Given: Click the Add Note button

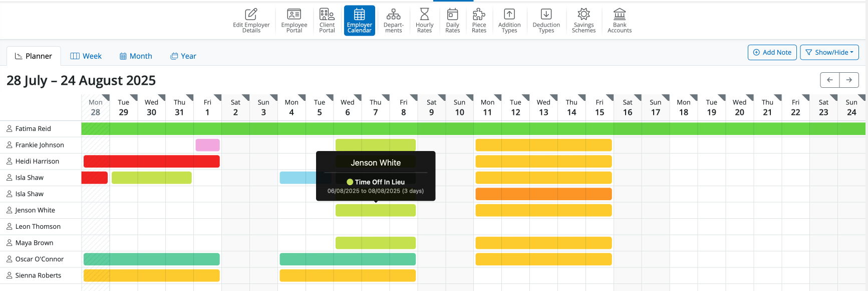Looking at the screenshot, I should [772, 52].
